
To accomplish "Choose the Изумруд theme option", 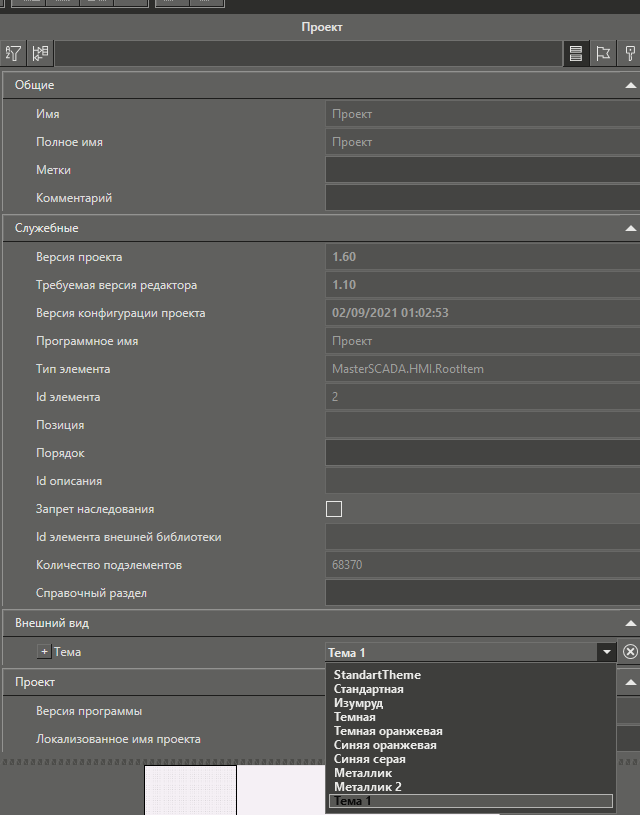I will click(358, 703).
